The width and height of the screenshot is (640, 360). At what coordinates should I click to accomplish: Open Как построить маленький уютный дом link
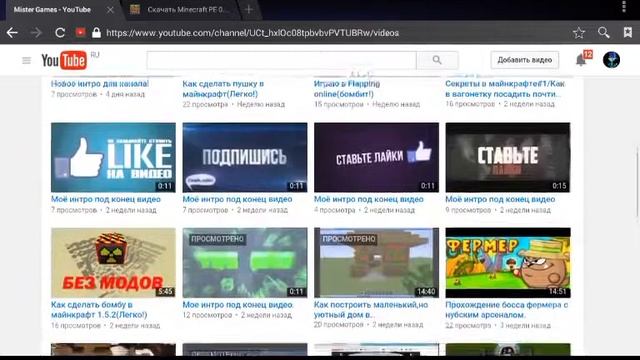click(371, 309)
